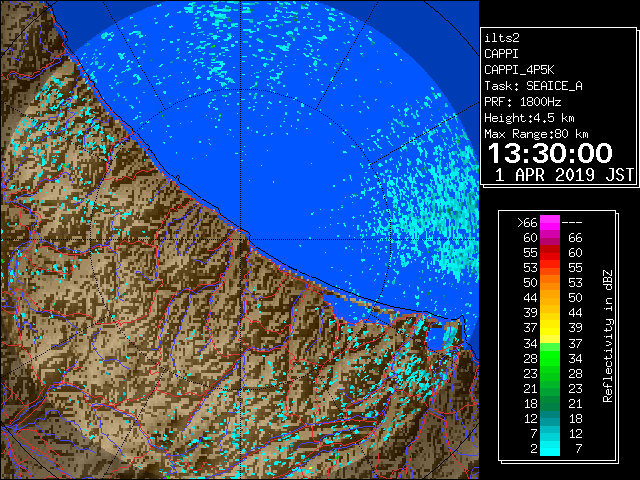Select the "CAPPI_4P5K" product label
Image resolution: width=640 pixels, height=480 pixels.
[519, 70]
